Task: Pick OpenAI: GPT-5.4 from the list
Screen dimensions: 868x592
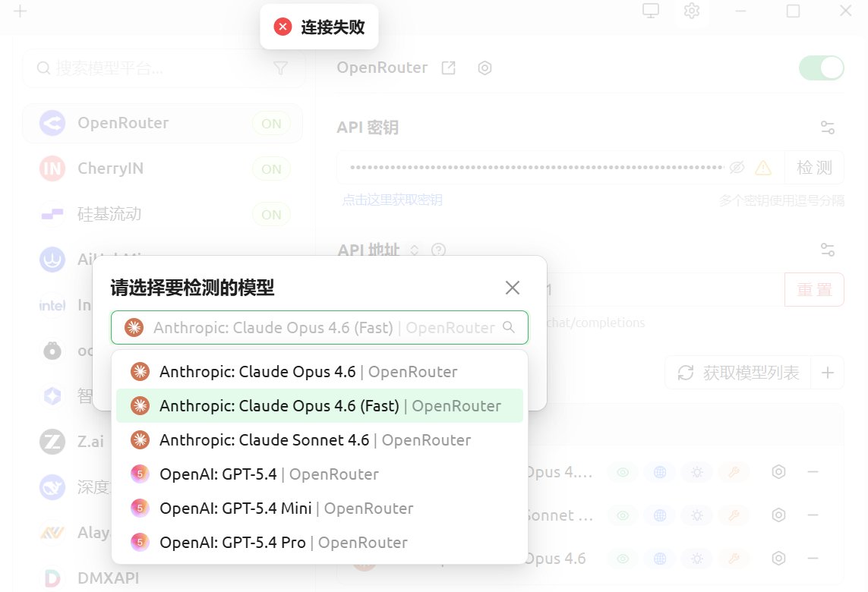Action: coord(320,474)
